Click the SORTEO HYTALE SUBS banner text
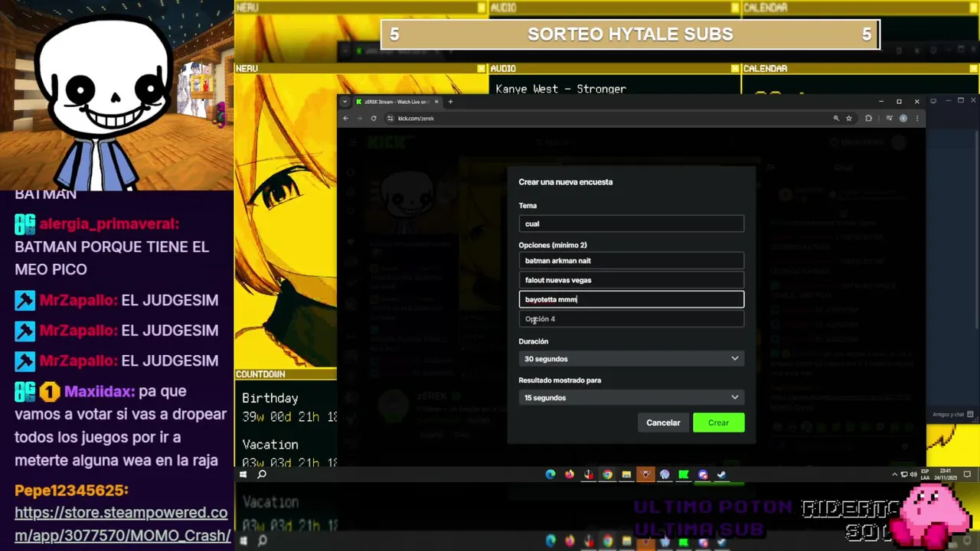Viewport: 980px width, 551px height. pos(630,34)
